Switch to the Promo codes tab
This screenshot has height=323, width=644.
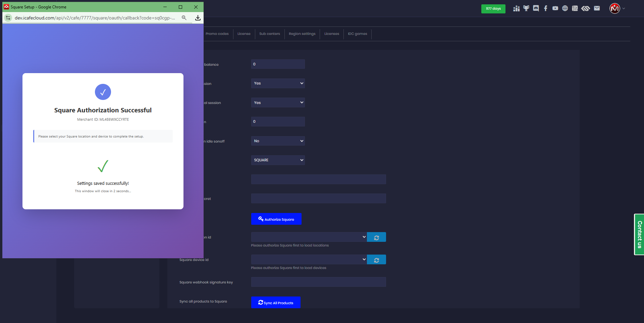tap(217, 34)
